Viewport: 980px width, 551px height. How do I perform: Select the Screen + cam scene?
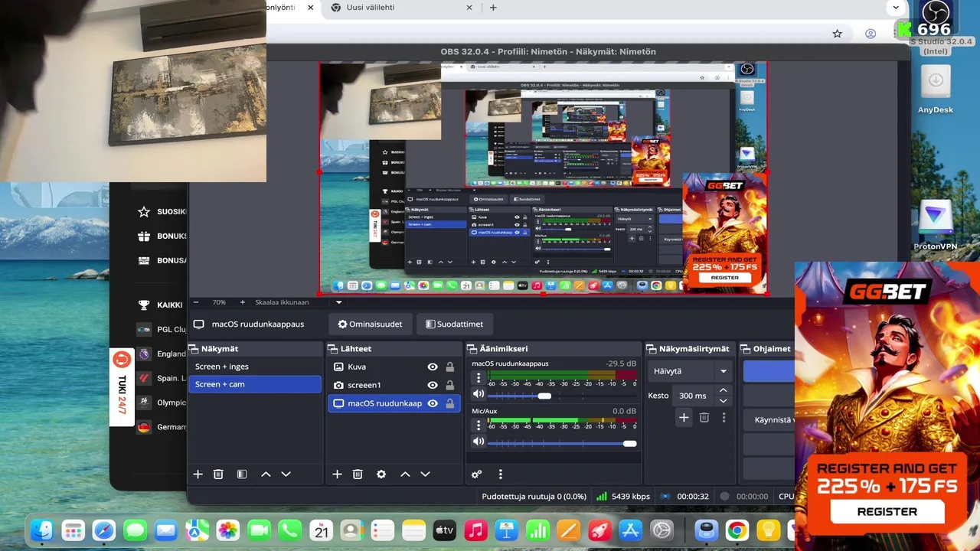(255, 384)
